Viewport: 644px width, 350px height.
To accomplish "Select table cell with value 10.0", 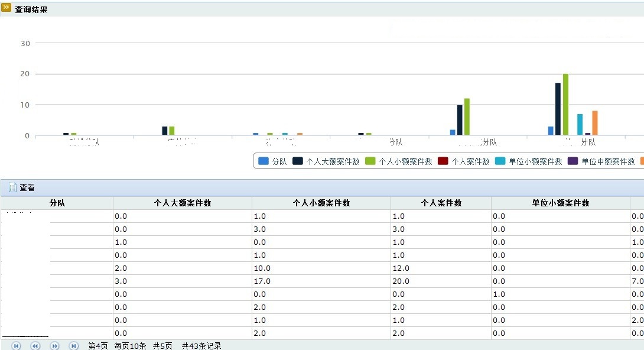I will [321, 268].
